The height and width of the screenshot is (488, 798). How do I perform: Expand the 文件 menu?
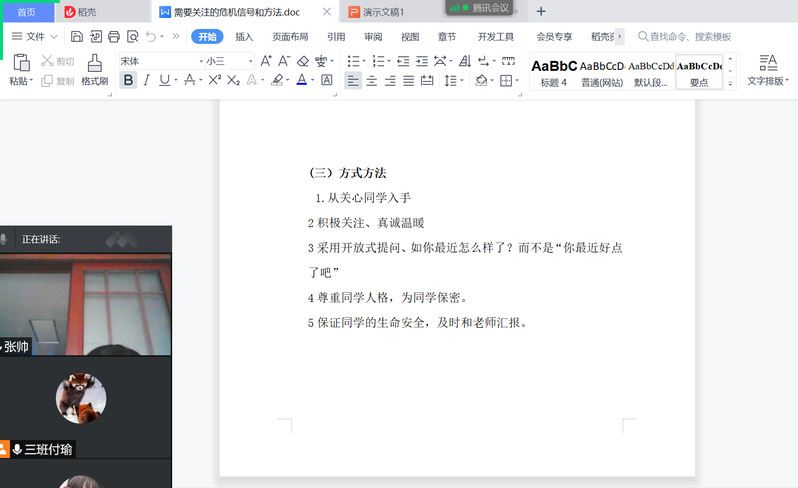(x=36, y=37)
